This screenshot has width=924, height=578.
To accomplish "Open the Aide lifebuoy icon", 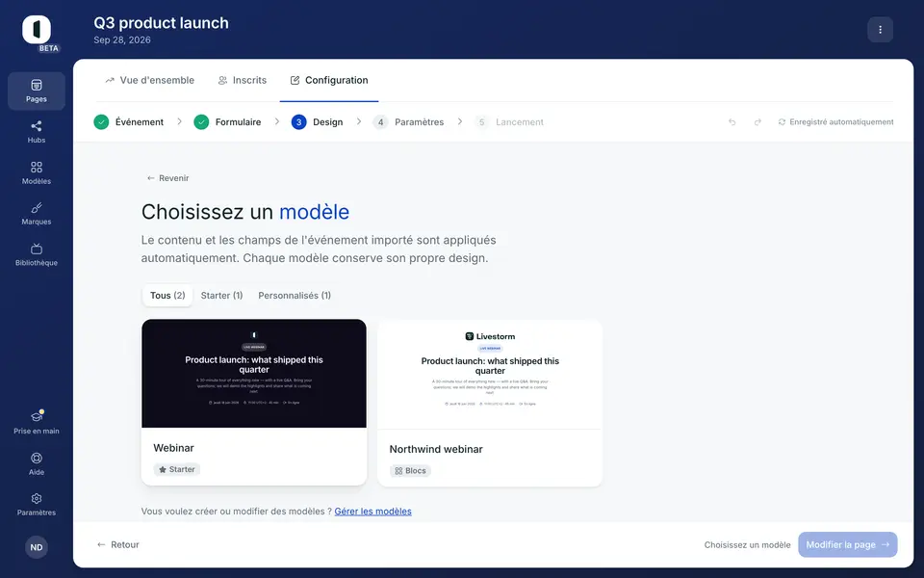I will 36,459.
